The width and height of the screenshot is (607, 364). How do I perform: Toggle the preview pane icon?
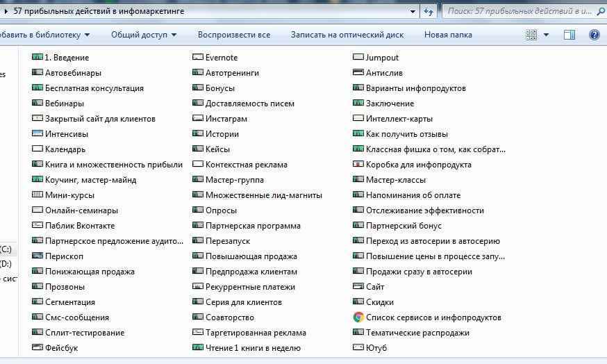[569, 35]
